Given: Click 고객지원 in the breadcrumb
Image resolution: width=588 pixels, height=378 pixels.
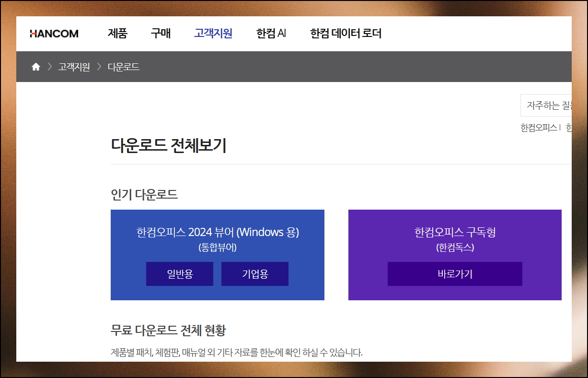Looking at the screenshot, I should [74, 67].
